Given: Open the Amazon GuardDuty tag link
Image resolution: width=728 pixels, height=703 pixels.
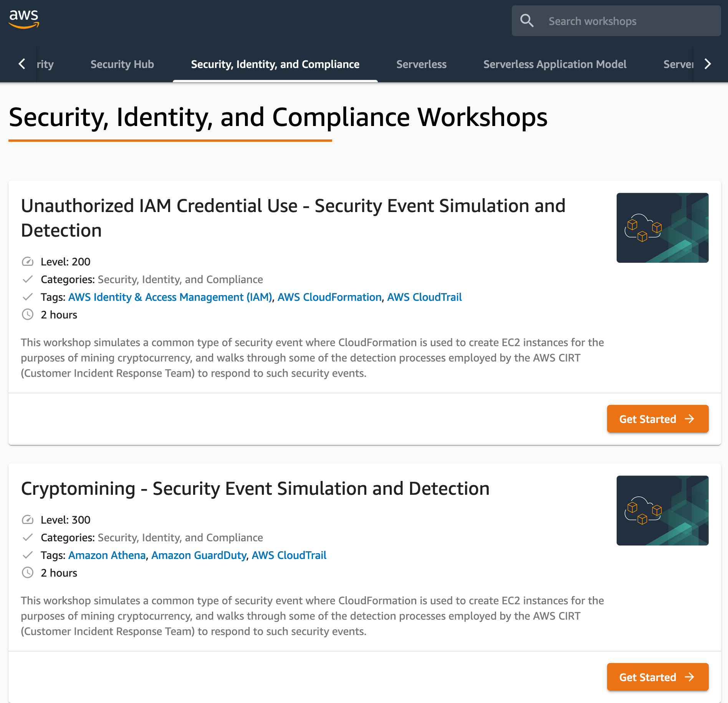Looking at the screenshot, I should [x=199, y=555].
